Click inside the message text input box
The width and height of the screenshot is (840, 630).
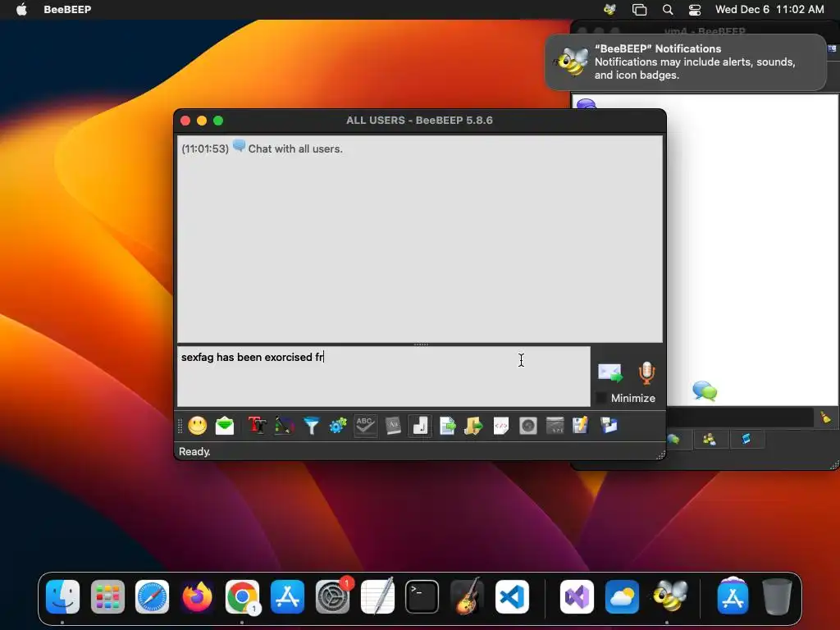pyautogui.click(x=384, y=376)
